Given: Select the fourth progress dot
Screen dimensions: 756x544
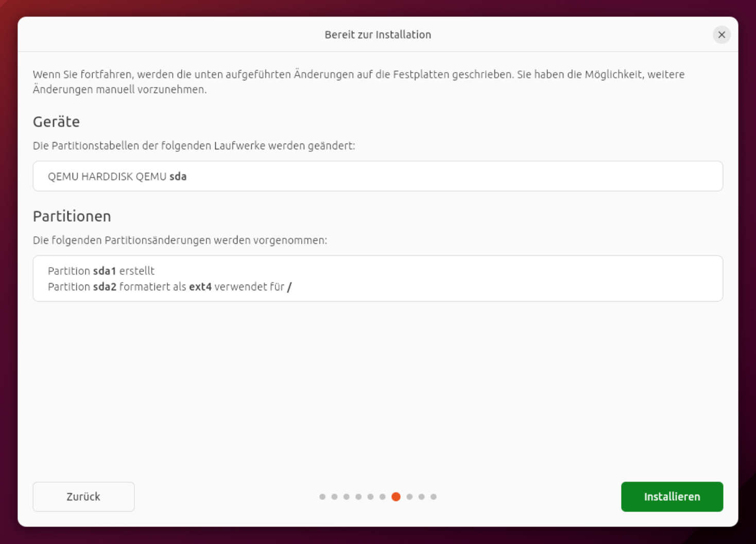Looking at the screenshot, I should click(x=358, y=497).
